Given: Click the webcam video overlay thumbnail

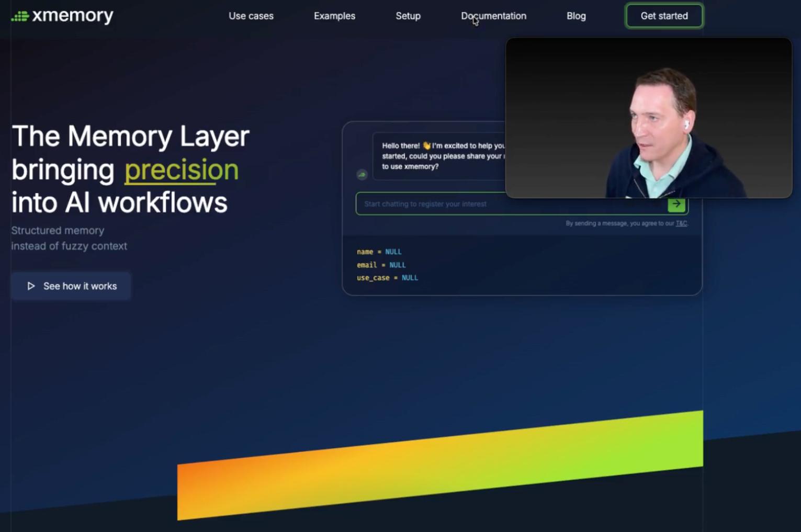Looking at the screenshot, I should pos(649,118).
